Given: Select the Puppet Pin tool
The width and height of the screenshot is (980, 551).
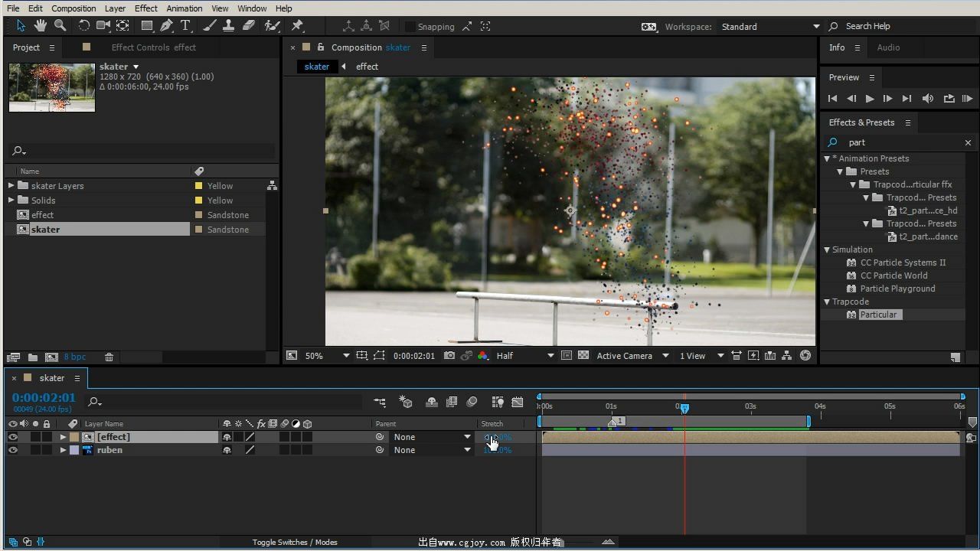Looking at the screenshot, I should 298,26.
